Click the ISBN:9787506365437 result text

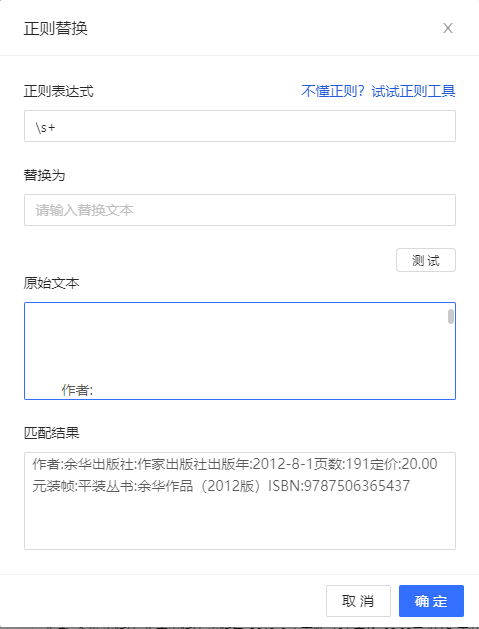point(339,486)
